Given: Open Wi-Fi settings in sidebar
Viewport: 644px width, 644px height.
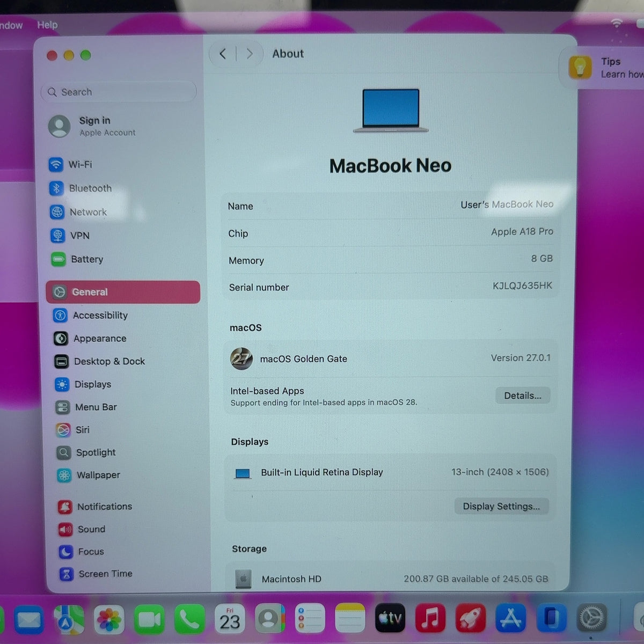Looking at the screenshot, I should pos(71,164).
